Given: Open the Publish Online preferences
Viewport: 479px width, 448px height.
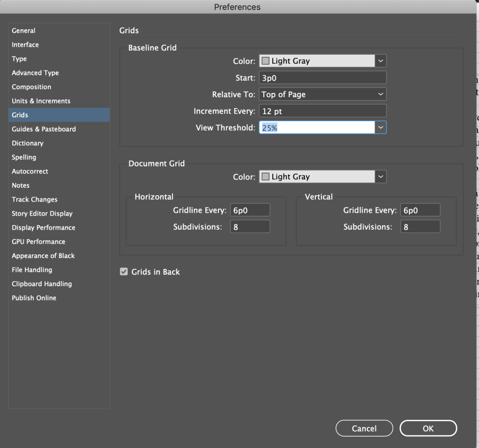Looking at the screenshot, I should (34, 298).
